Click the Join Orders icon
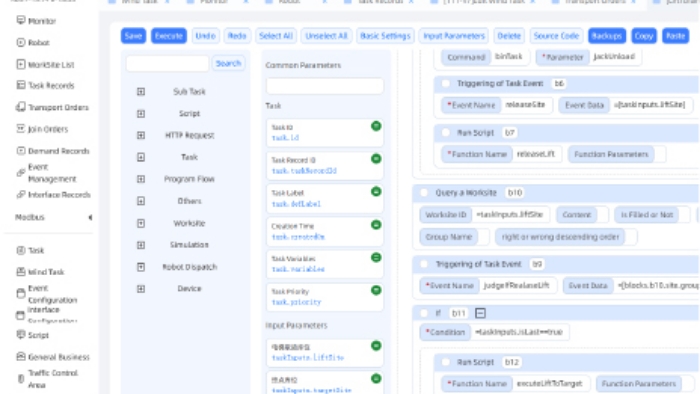The image size is (700, 394). coord(21,129)
